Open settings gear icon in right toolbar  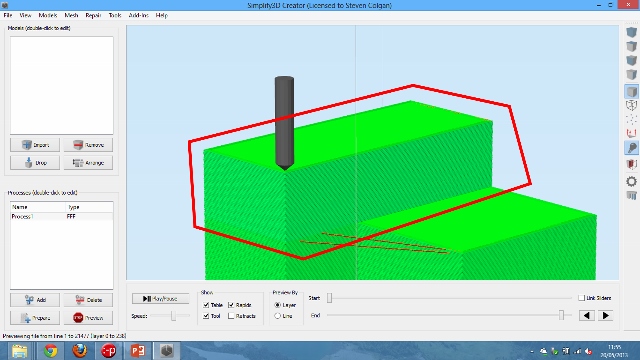pyautogui.click(x=631, y=181)
